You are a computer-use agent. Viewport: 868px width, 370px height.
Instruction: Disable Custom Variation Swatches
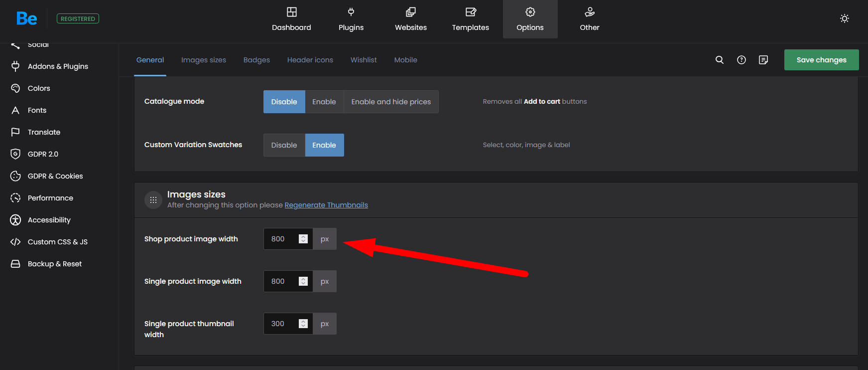284,145
